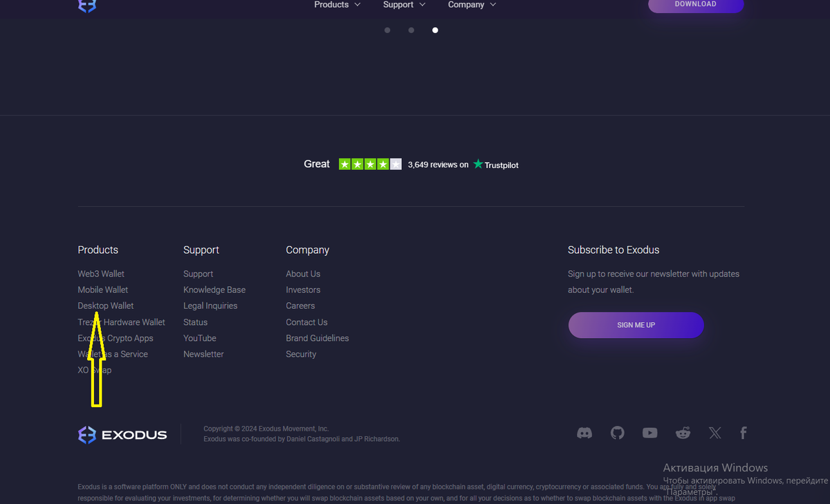Open the Status link
The height and width of the screenshot is (504, 830).
coord(196,322)
